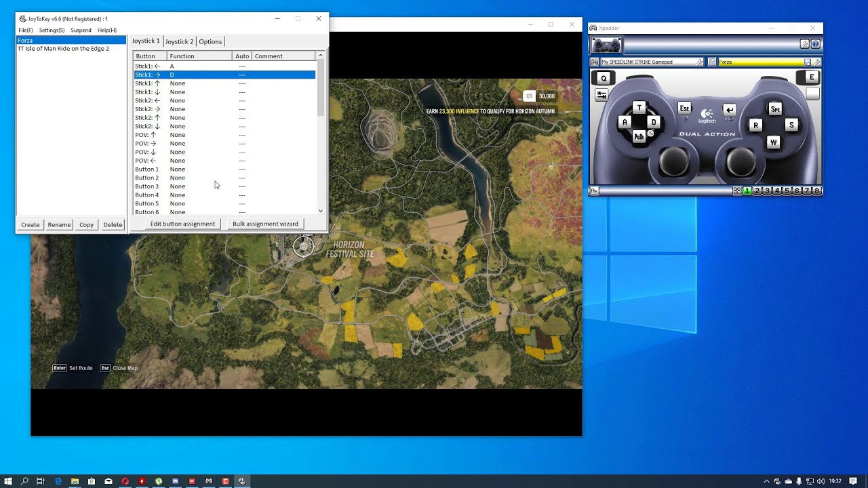
Task: Click the T d-pad up assignment
Action: [x=639, y=107]
